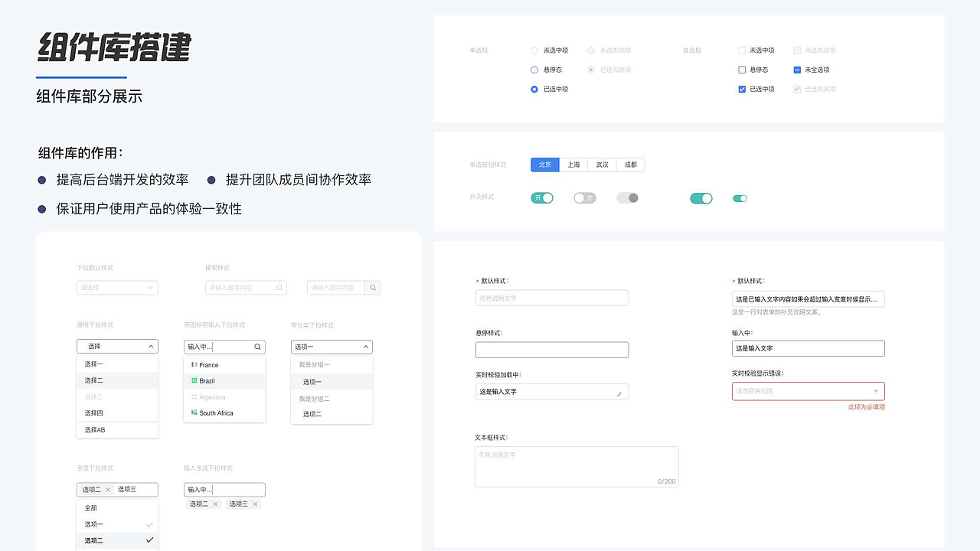
Task: Pick 选项二 under 我是分组二
Action: point(332,414)
